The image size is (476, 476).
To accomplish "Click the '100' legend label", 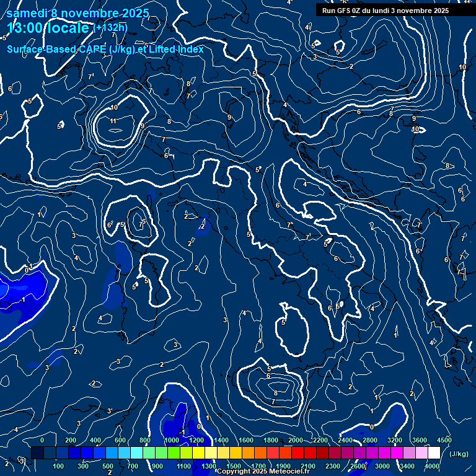I will pyautogui.click(x=58, y=466).
